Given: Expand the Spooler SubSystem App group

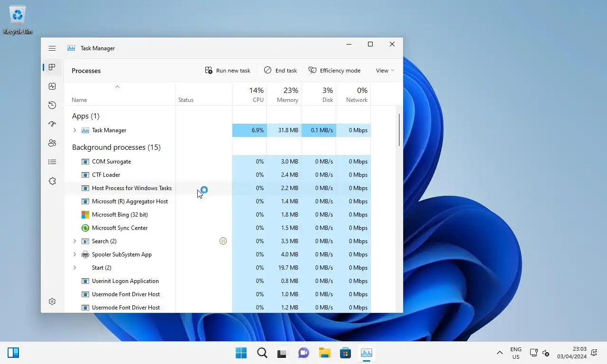Looking at the screenshot, I should tap(74, 255).
